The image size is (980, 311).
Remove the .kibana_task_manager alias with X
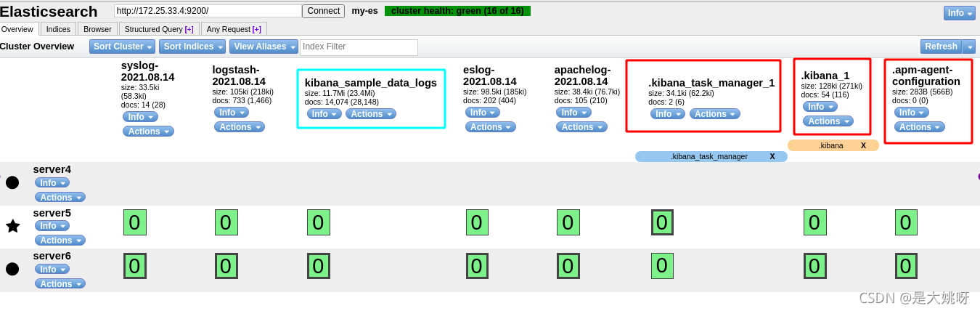[772, 156]
